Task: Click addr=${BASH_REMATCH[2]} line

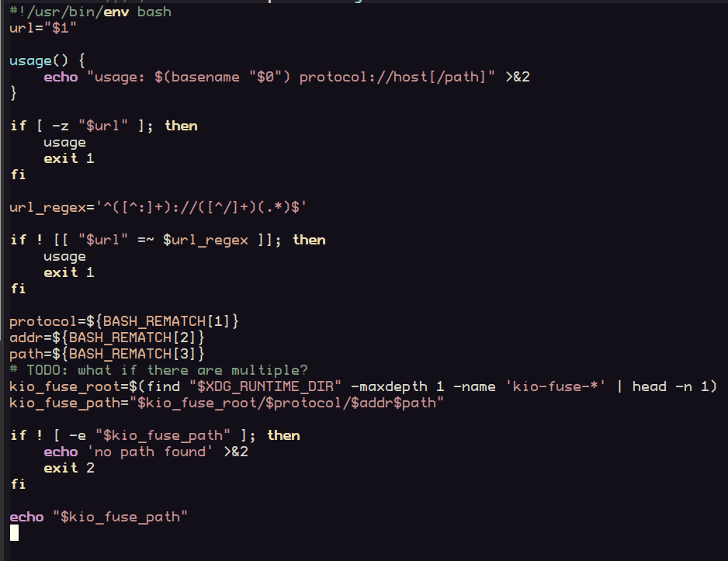Action: point(107,338)
